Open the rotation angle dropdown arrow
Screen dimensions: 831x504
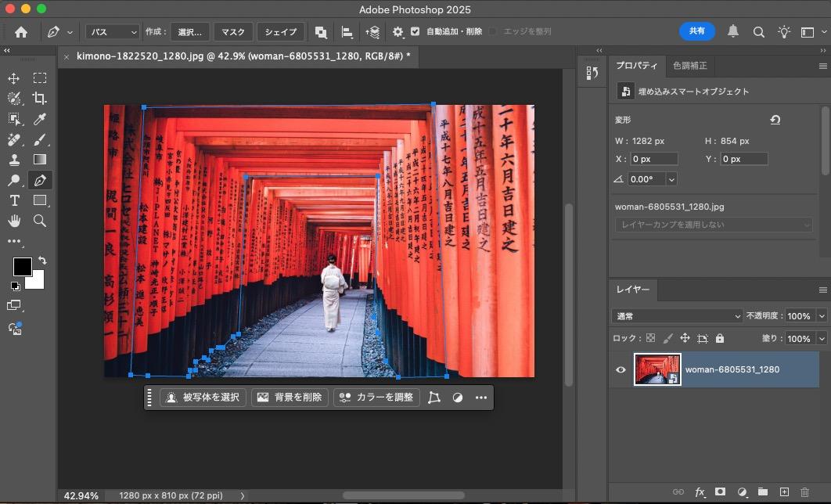click(671, 180)
